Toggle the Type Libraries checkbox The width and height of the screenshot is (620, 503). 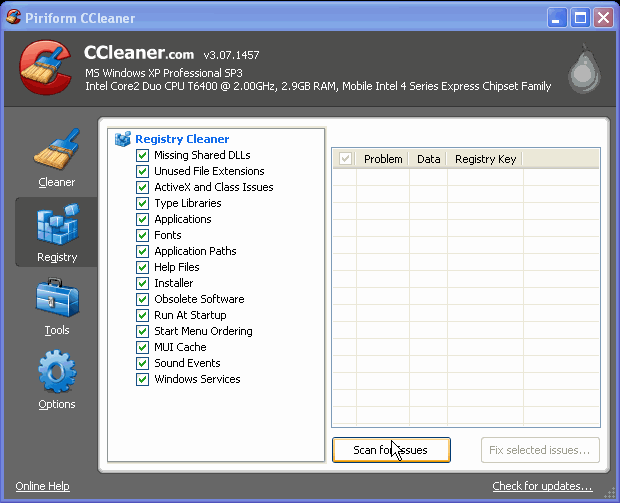[142, 203]
